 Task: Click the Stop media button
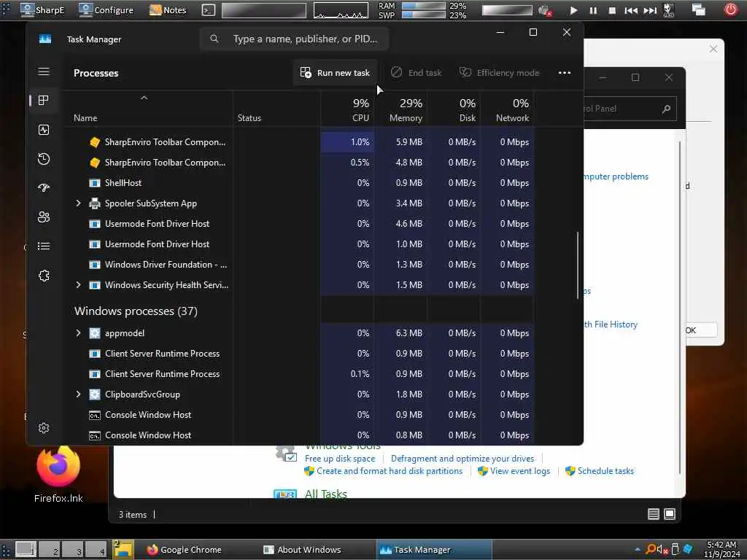point(612,10)
